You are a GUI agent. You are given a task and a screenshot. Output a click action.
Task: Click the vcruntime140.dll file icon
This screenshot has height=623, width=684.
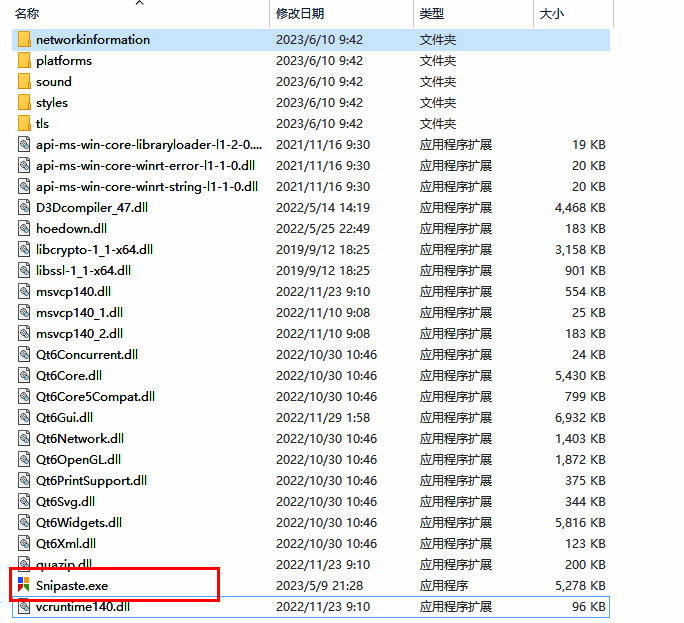pos(24,607)
